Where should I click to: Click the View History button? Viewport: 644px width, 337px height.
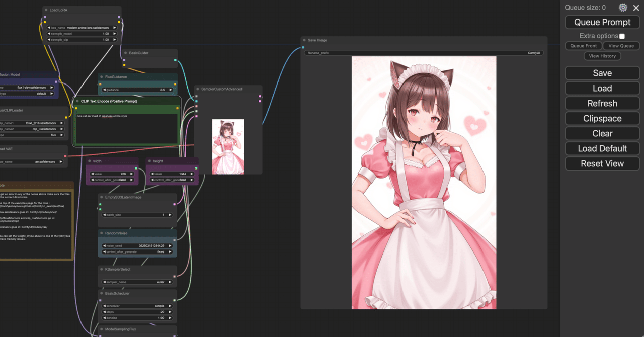point(602,56)
